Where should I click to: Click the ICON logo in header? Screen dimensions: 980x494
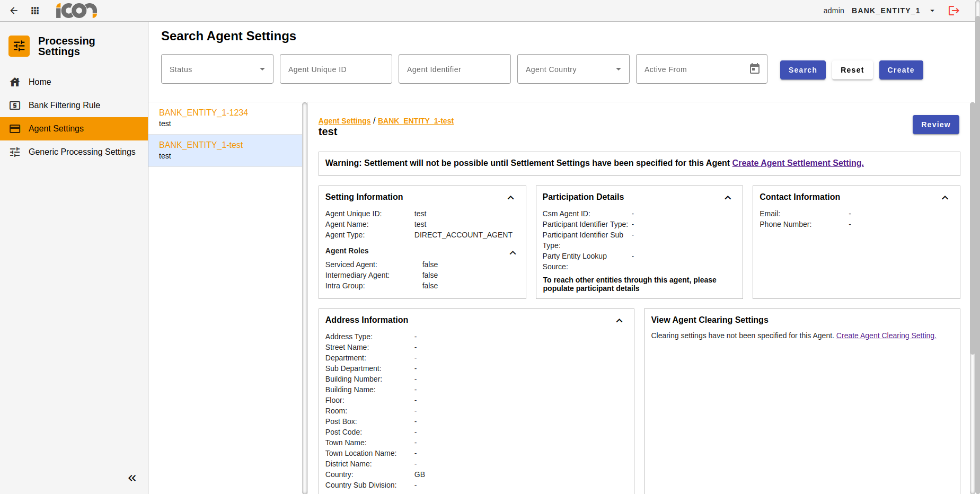tap(76, 11)
